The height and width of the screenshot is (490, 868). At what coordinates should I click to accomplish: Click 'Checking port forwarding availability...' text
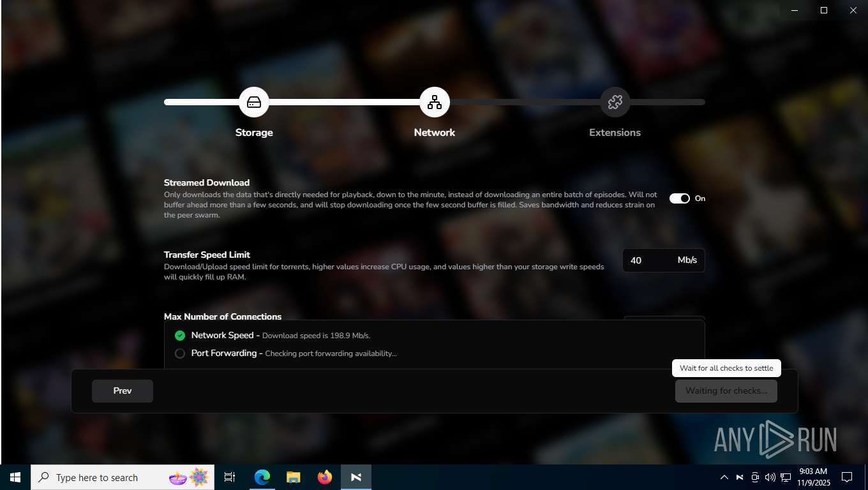pyautogui.click(x=331, y=353)
